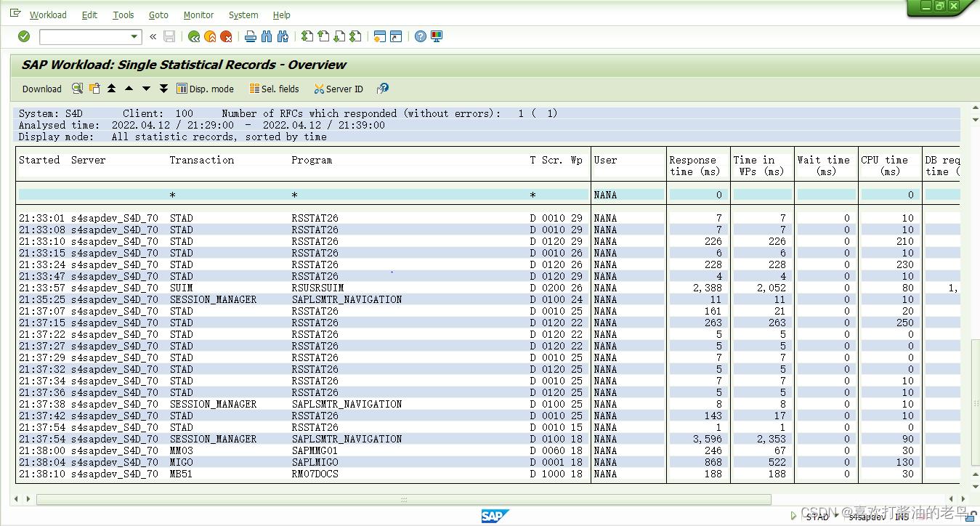Select the 21:33:57 SUIM record row
Viewport: 980px width, 526px height.
point(487,288)
